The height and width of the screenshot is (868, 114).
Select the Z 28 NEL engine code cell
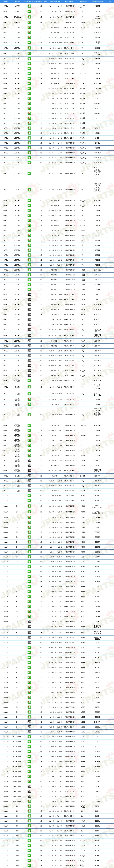(x=98, y=270)
